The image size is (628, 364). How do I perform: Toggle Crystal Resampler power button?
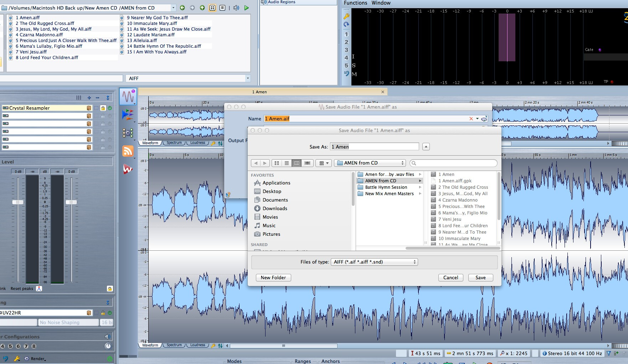pos(110,108)
